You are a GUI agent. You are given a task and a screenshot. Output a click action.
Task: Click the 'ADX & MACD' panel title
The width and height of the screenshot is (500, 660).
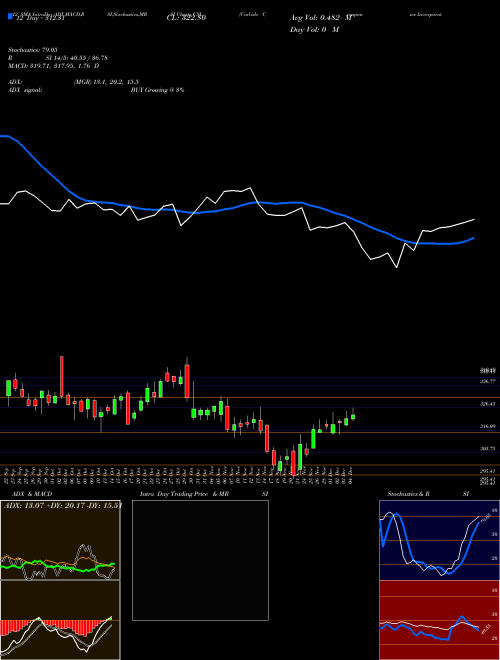tap(32, 494)
